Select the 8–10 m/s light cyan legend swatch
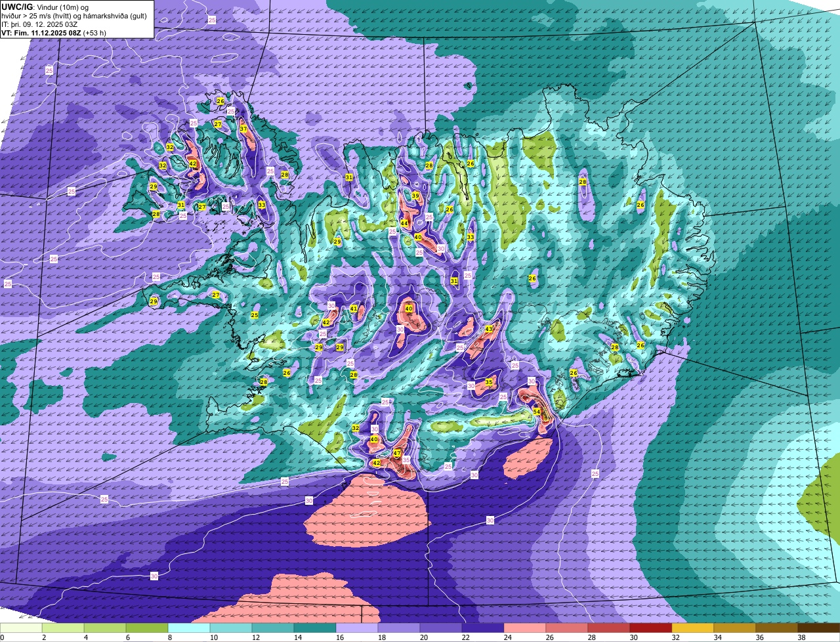840x642 pixels. pyautogui.click(x=190, y=628)
